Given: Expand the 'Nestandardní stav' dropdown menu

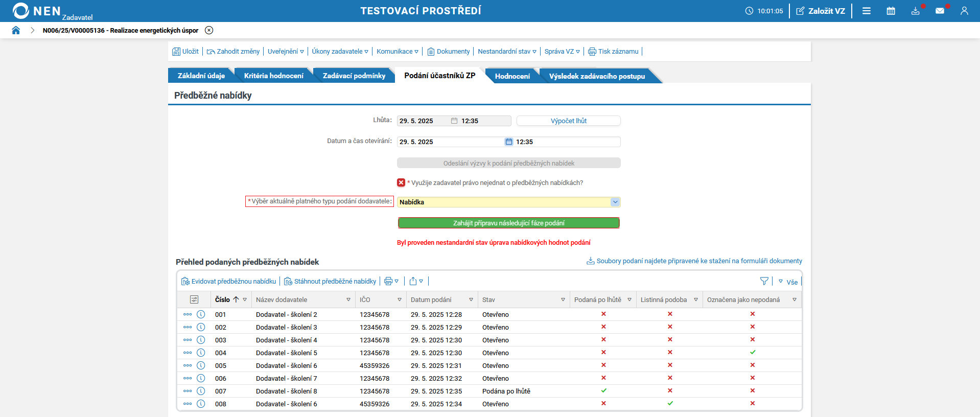Looking at the screenshot, I should (507, 52).
